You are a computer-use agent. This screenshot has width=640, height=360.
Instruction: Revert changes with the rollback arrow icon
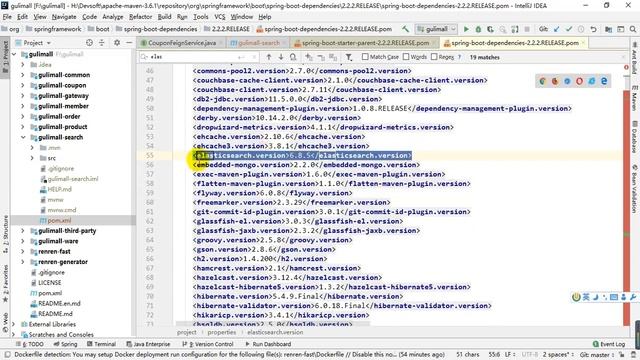tap(593, 29)
